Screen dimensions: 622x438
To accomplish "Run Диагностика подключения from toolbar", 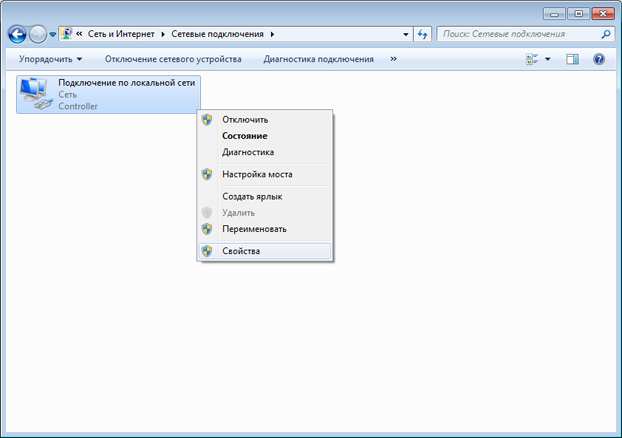I will [x=319, y=59].
